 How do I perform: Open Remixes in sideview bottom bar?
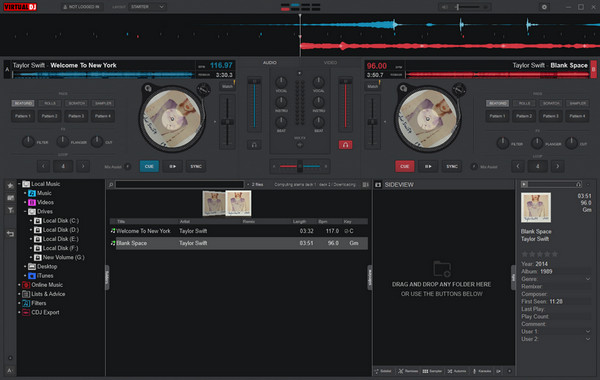pyautogui.click(x=408, y=371)
